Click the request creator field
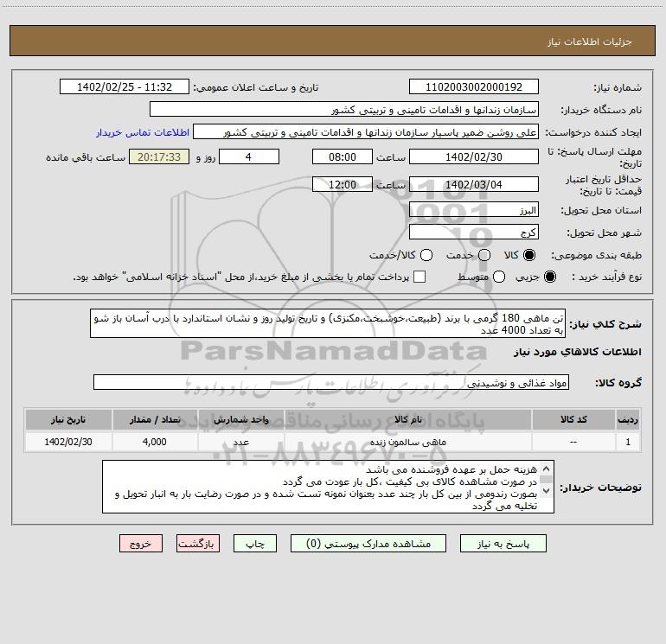The image size is (666, 644). pos(366,132)
